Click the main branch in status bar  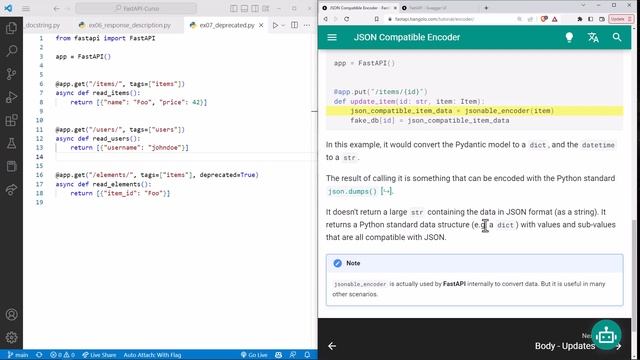[x=18, y=355]
